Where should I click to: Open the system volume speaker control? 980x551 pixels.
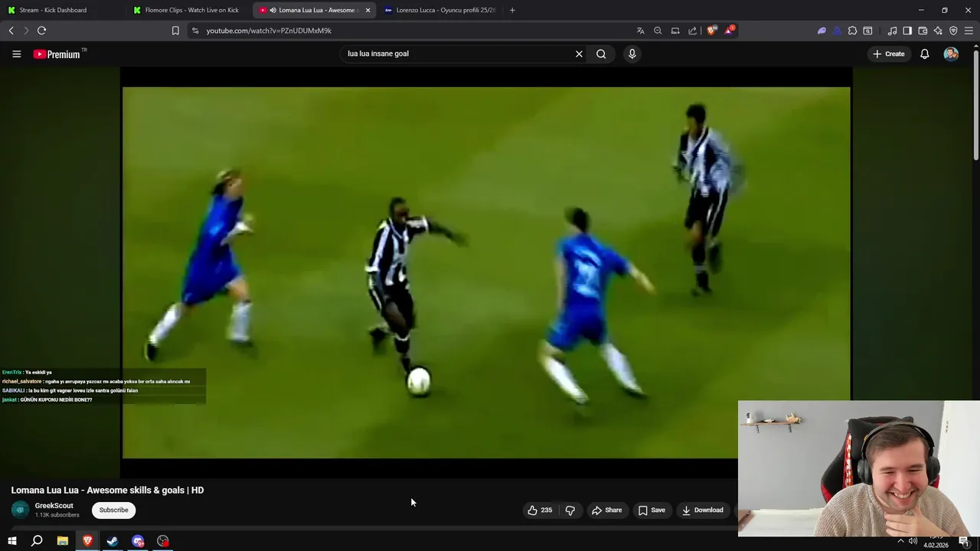[x=913, y=541]
